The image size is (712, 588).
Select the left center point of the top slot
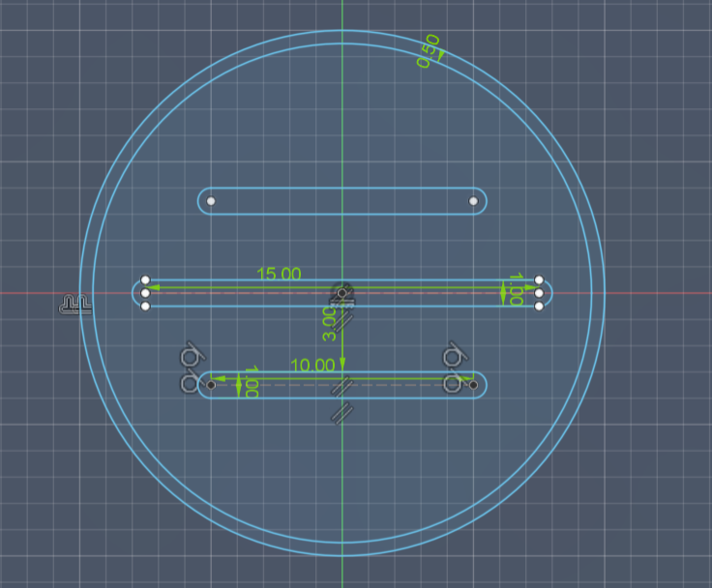(x=212, y=201)
